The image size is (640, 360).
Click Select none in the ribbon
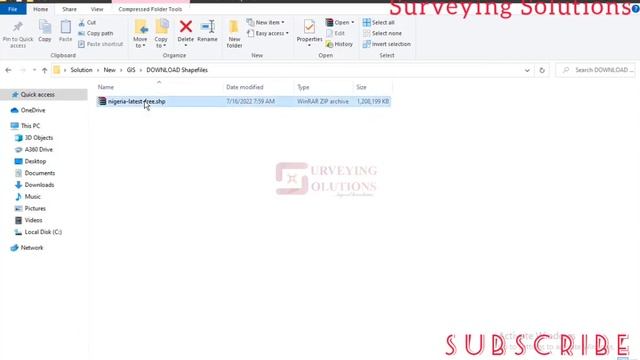pos(382,33)
